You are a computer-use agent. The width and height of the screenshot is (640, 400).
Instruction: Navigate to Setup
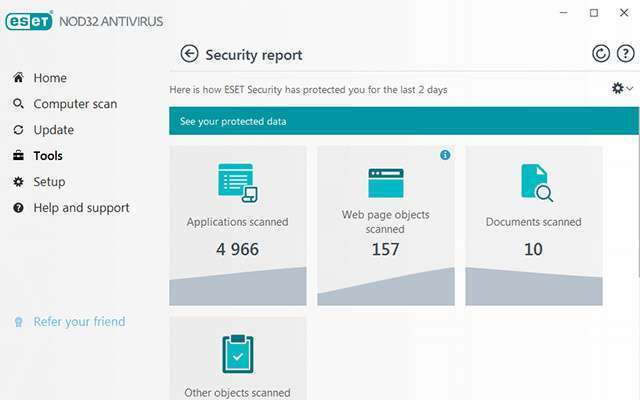point(49,182)
